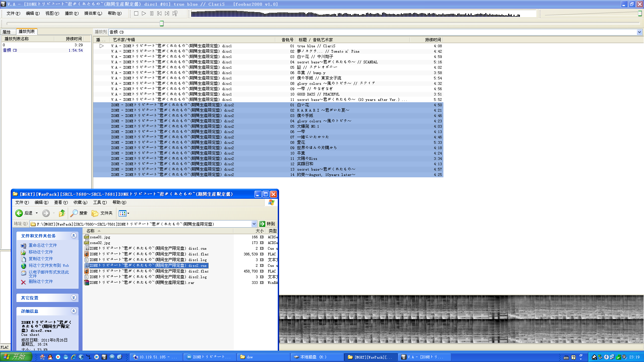Collapse the 文件和文件夹任务 panel

73,236
